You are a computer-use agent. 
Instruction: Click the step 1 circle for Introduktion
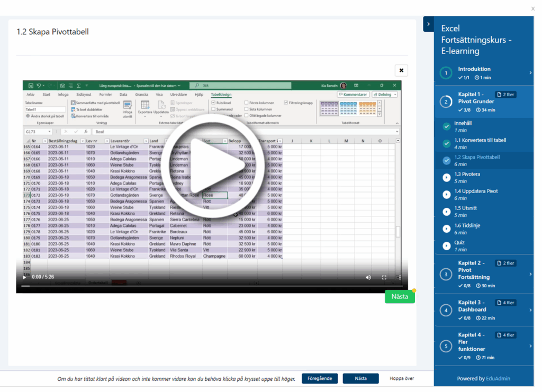click(x=446, y=73)
